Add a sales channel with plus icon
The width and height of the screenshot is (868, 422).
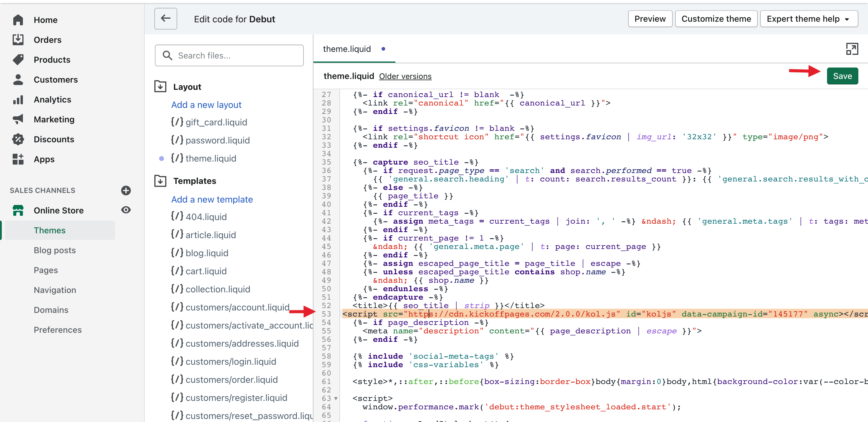coord(126,191)
